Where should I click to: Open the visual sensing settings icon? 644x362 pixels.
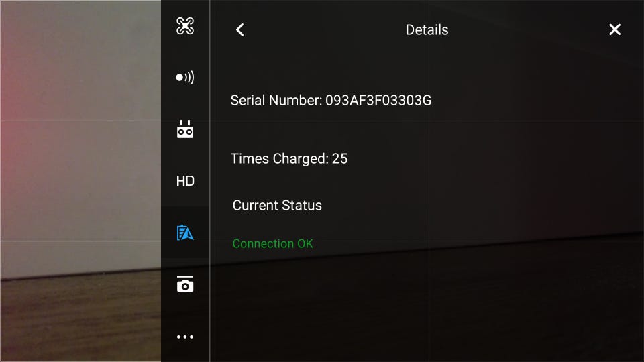tap(185, 78)
